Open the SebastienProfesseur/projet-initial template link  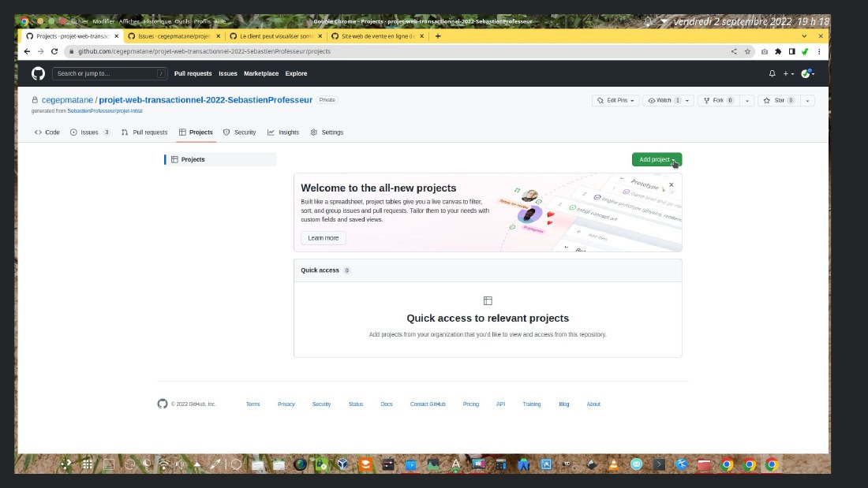[105, 111]
